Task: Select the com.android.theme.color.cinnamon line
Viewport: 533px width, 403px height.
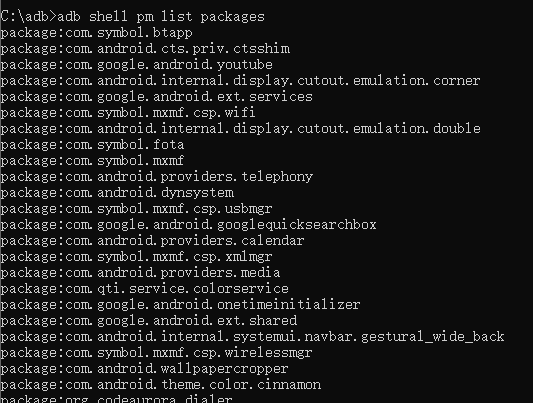Action: (x=161, y=385)
